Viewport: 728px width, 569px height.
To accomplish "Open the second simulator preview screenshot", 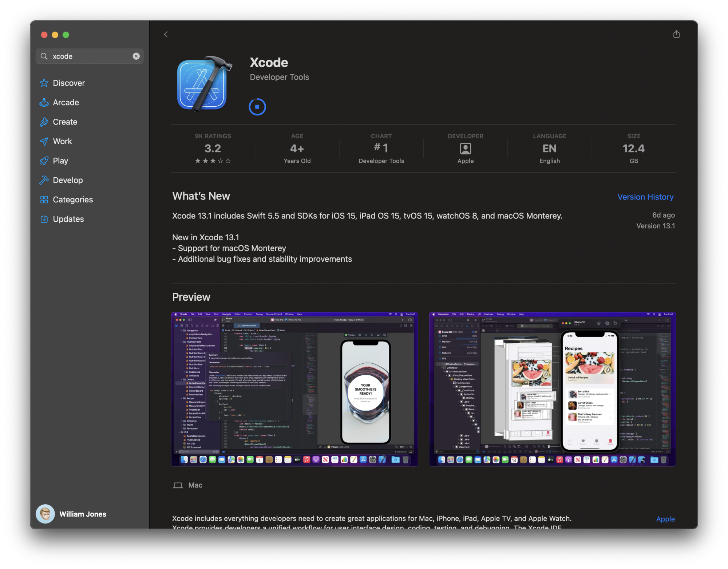I will tap(552, 389).
